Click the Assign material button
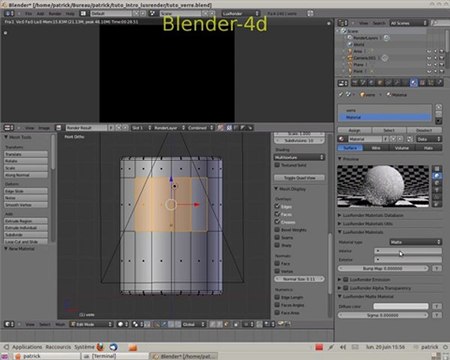Image resolution: width=450 pixels, height=360 pixels. (x=355, y=130)
